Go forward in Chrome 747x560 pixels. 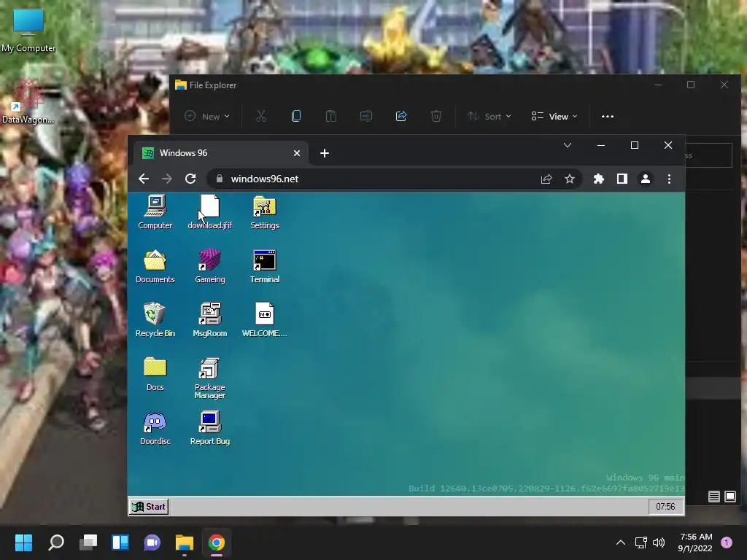coord(167,179)
